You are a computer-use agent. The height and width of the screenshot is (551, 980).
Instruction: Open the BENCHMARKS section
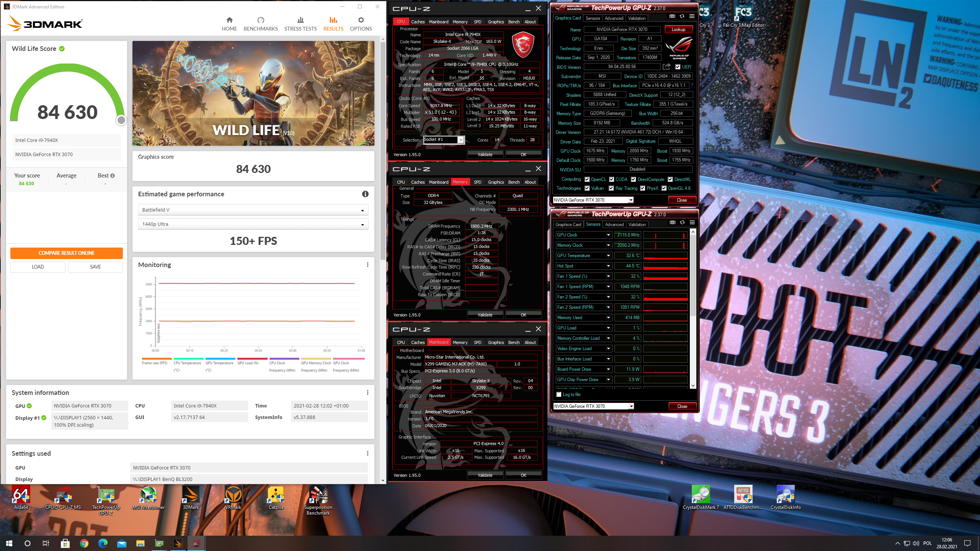click(x=261, y=24)
